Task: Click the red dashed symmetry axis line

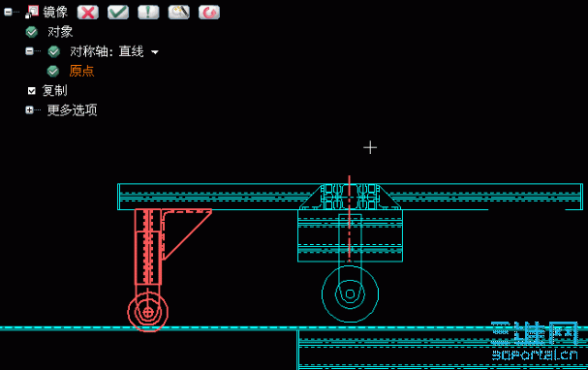Action: 349,218
